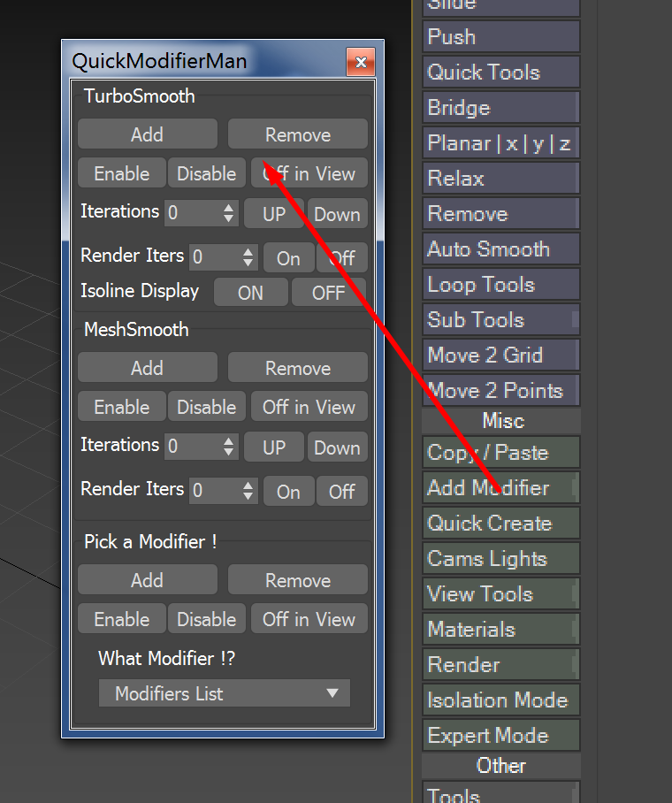The height and width of the screenshot is (803, 672).
Task: Remove the MeshSmooth modifier
Action: (x=298, y=367)
